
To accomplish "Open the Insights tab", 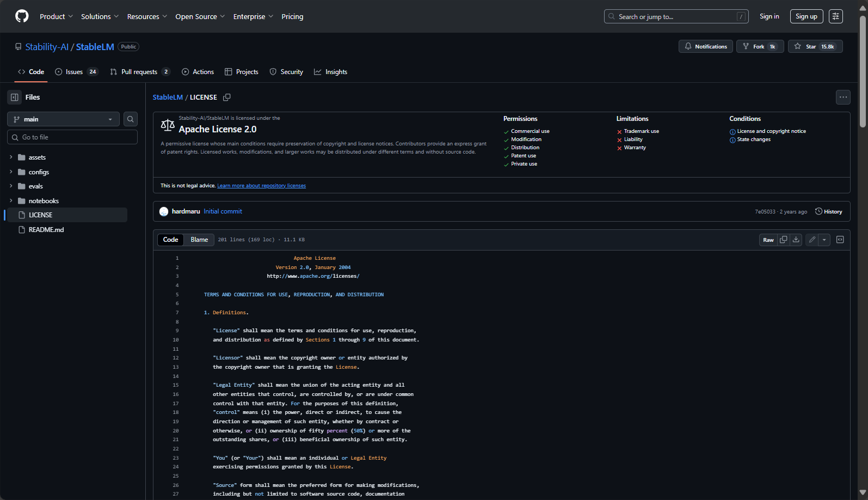I will pyautogui.click(x=330, y=72).
